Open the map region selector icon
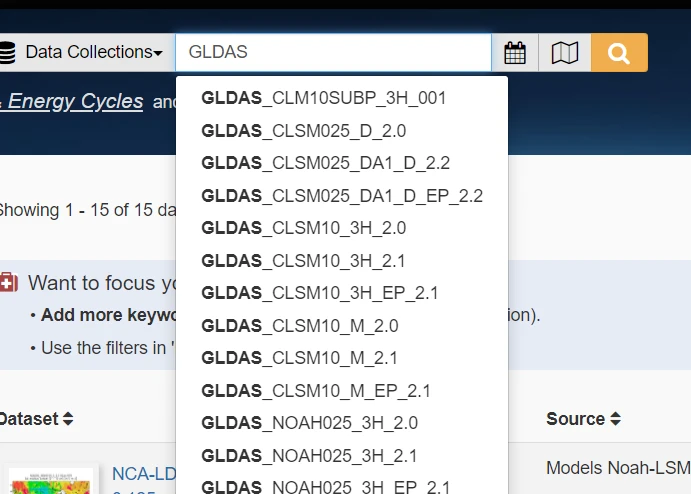 pos(565,53)
